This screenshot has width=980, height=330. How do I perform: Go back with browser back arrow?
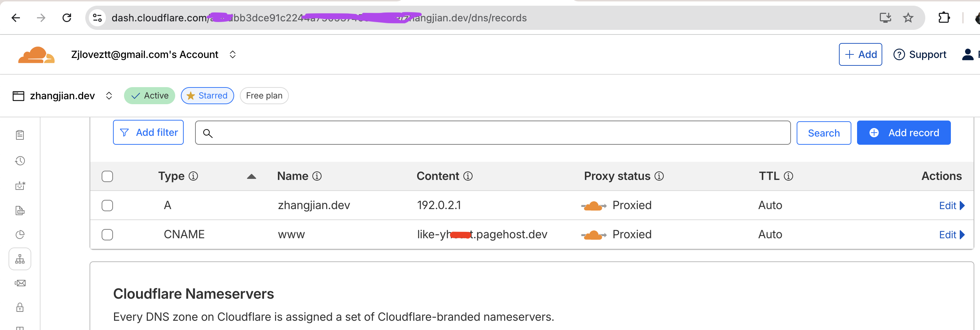pos(16,17)
